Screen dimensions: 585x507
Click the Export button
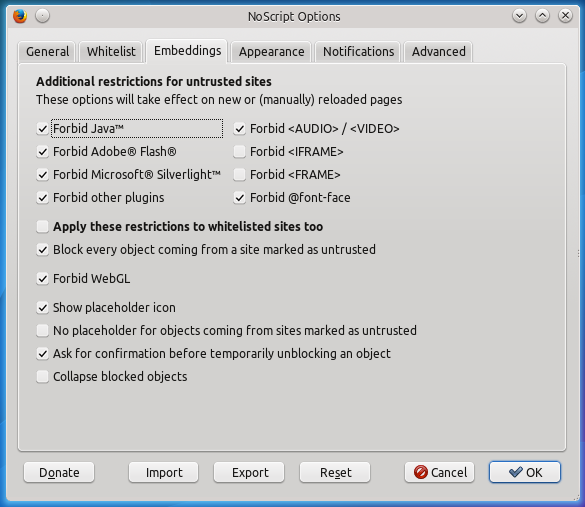click(x=249, y=472)
